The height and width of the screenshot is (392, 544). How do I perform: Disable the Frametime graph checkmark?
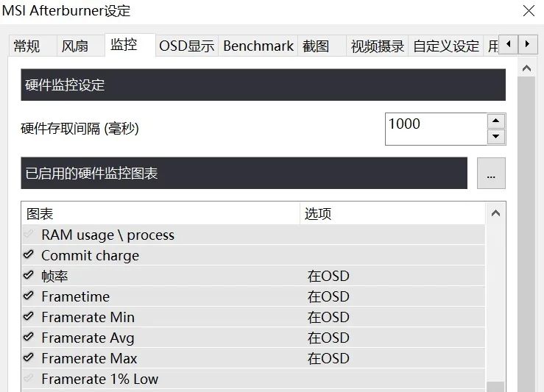pyautogui.click(x=29, y=296)
